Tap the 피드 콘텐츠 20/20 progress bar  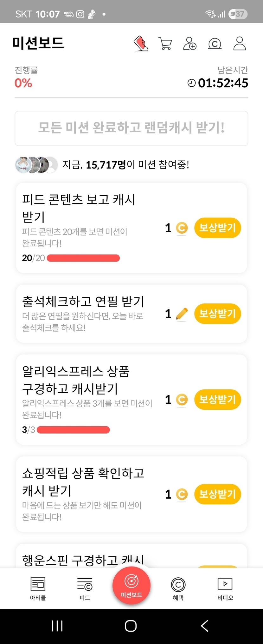83,258
